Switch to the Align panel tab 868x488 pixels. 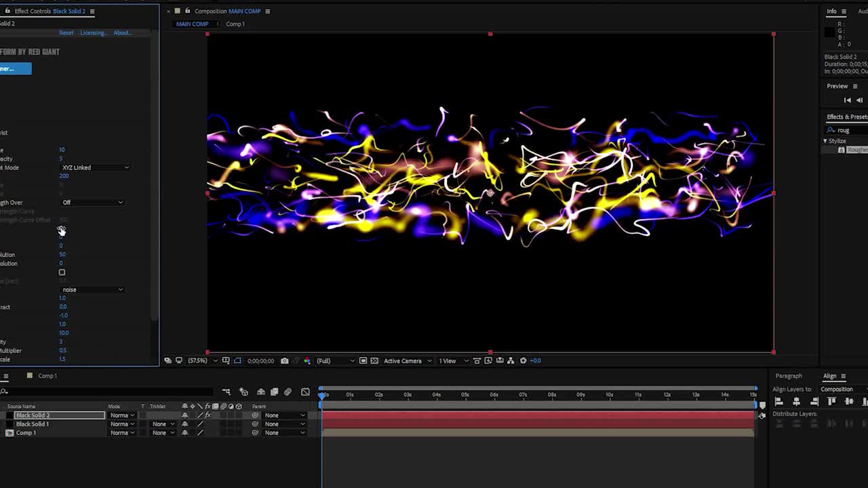coord(830,375)
